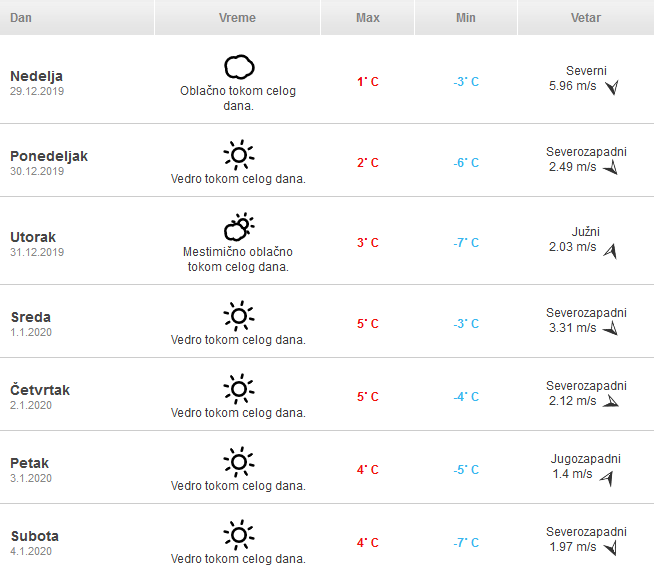Click the Vetar column header
654x576 pixels.
point(585,18)
